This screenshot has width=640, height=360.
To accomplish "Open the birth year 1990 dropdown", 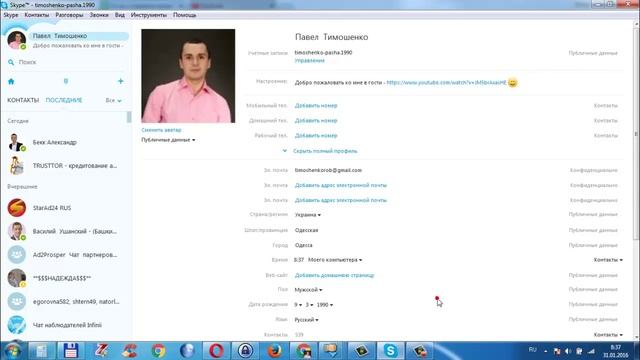I will coord(325,305).
